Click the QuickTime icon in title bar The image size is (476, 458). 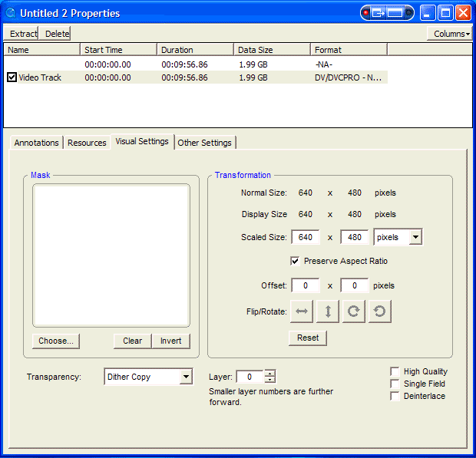[11, 13]
